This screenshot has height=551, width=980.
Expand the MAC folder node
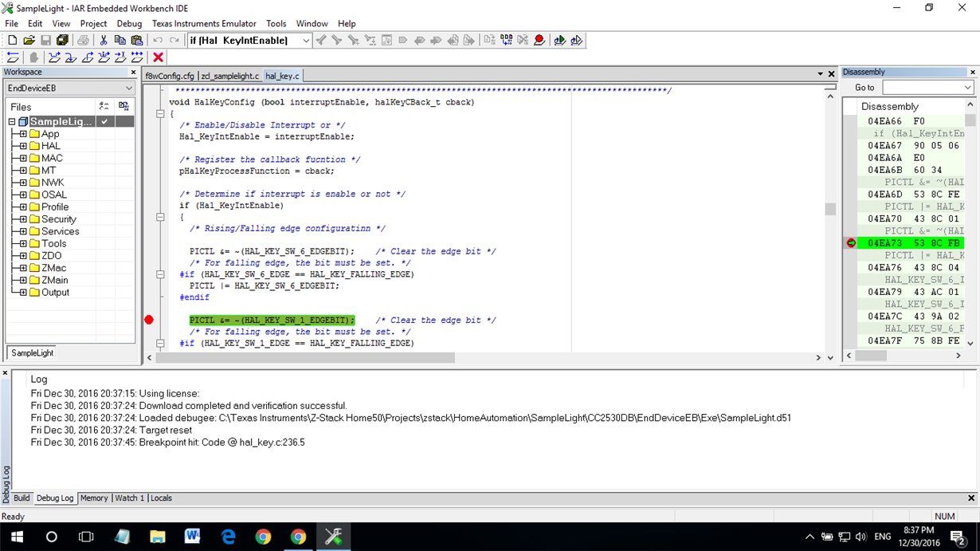click(x=23, y=158)
